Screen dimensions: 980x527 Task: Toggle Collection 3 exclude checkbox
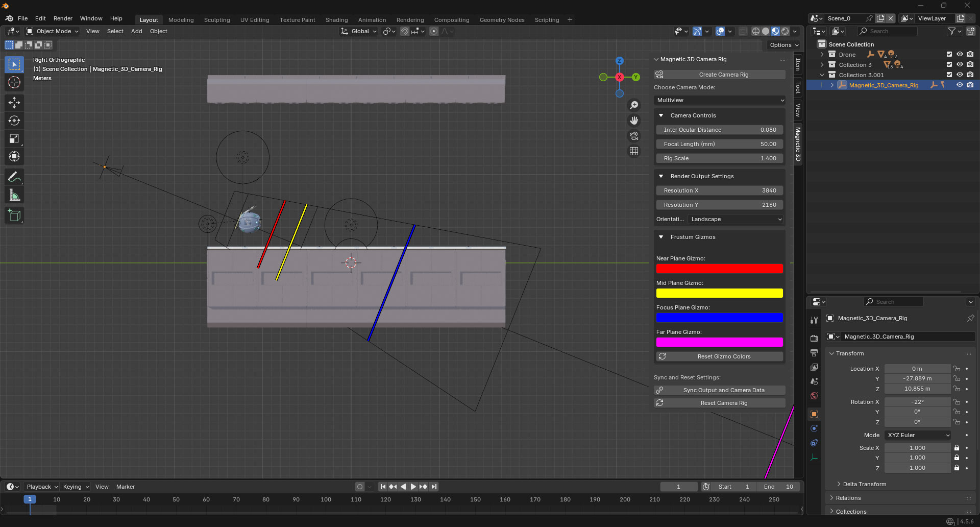click(949, 64)
